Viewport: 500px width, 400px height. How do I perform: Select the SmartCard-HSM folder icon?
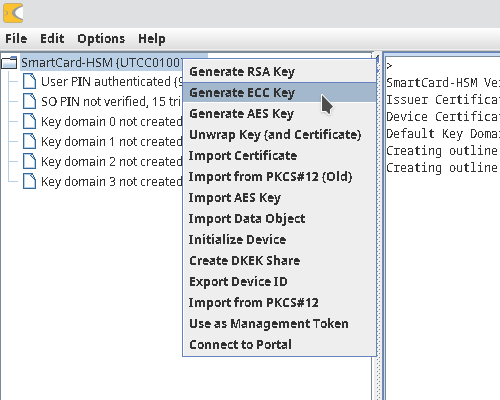click(x=9, y=62)
